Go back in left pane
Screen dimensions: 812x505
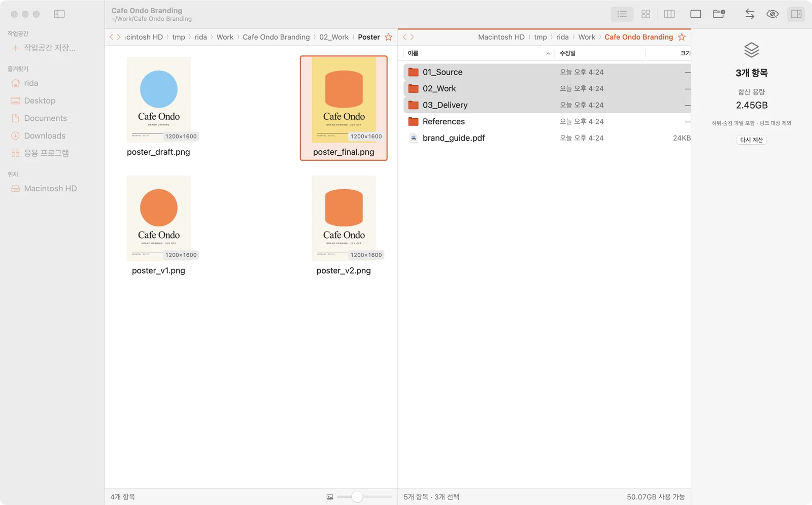[112, 37]
